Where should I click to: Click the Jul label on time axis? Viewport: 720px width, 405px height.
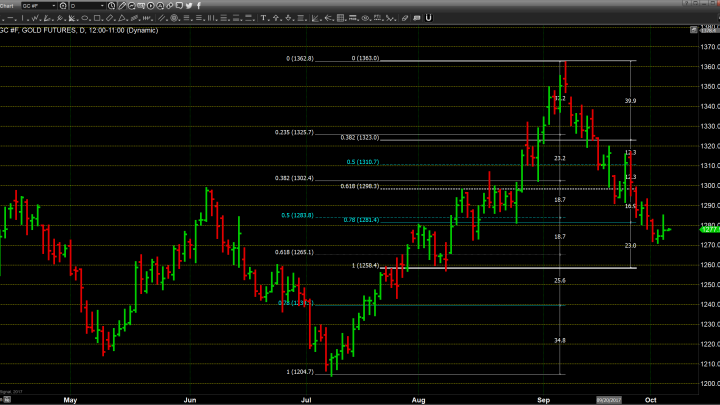pyautogui.click(x=306, y=400)
